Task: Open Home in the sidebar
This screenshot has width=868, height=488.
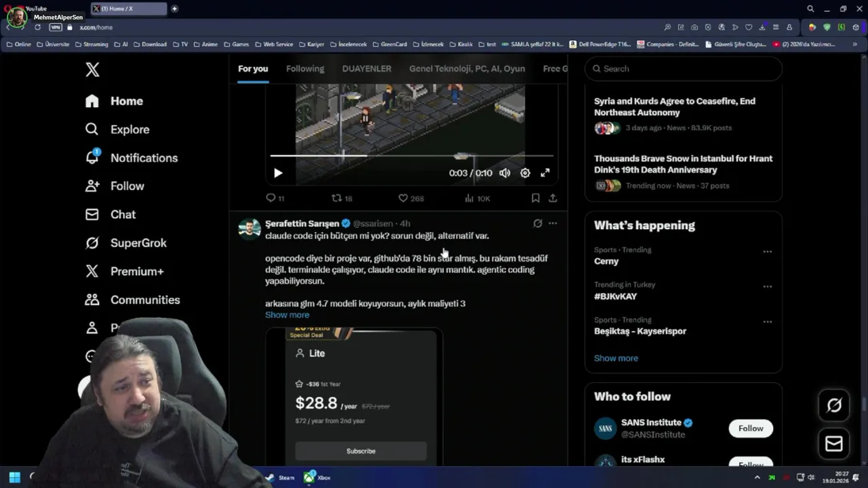Action: coord(114,101)
